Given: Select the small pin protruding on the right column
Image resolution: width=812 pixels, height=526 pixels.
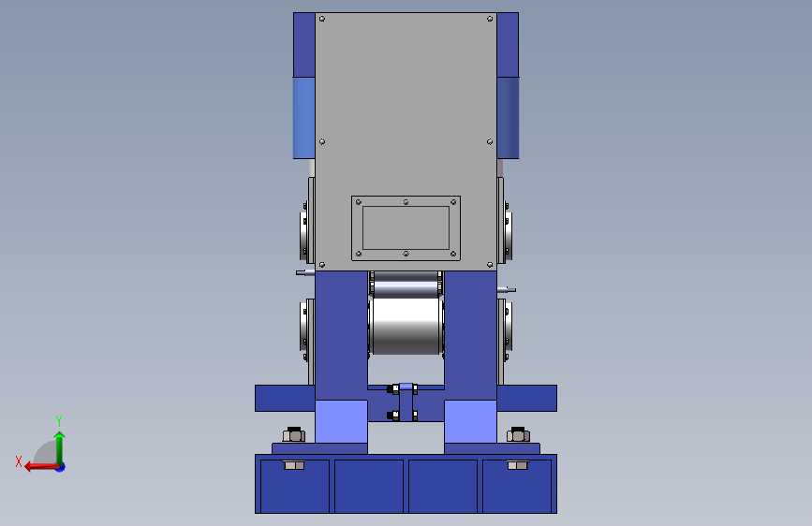Looking at the screenshot, I should [507, 289].
